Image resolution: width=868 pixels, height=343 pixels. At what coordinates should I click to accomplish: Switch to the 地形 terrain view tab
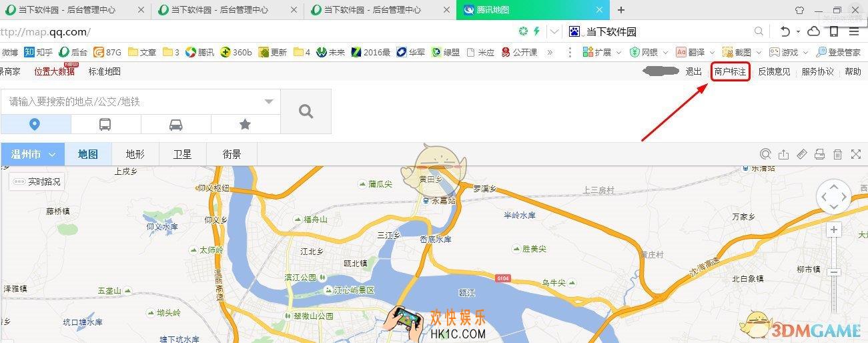(135, 154)
